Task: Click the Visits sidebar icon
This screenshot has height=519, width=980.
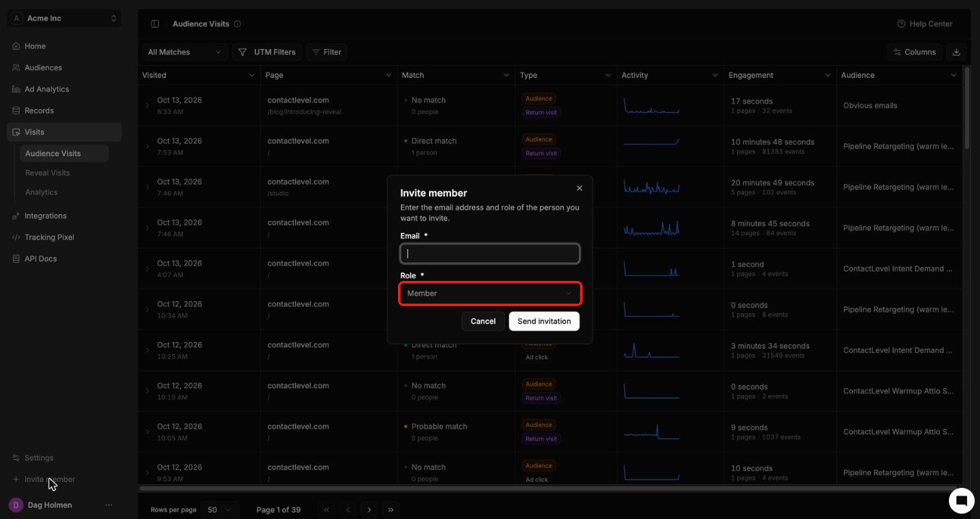Action: pyautogui.click(x=16, y=132)
